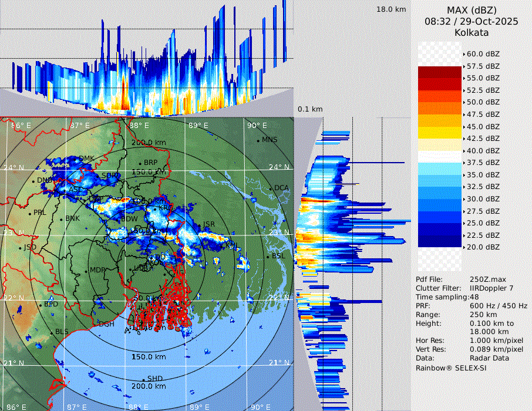Select the SHD station point
Screen dimensions: 532x411
point(144,379)
